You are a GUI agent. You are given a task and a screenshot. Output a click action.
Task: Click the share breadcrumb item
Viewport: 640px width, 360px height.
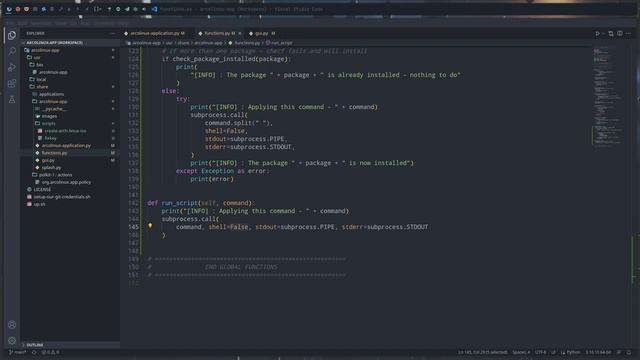coord(183,43)
